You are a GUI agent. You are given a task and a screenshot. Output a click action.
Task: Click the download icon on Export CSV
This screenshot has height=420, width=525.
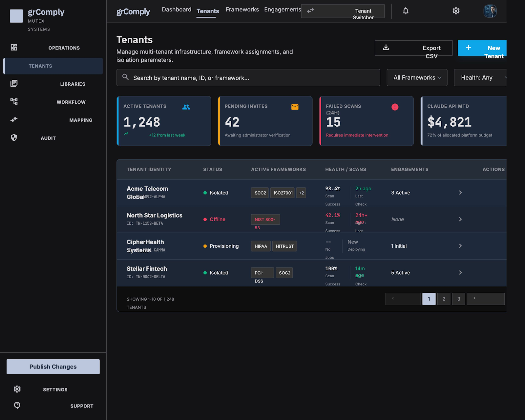(386, 48)
